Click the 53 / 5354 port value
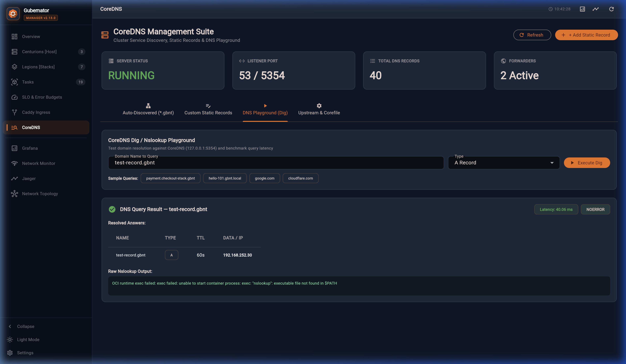626x364 pixels. pyautogui.click(x=262, y=75)
